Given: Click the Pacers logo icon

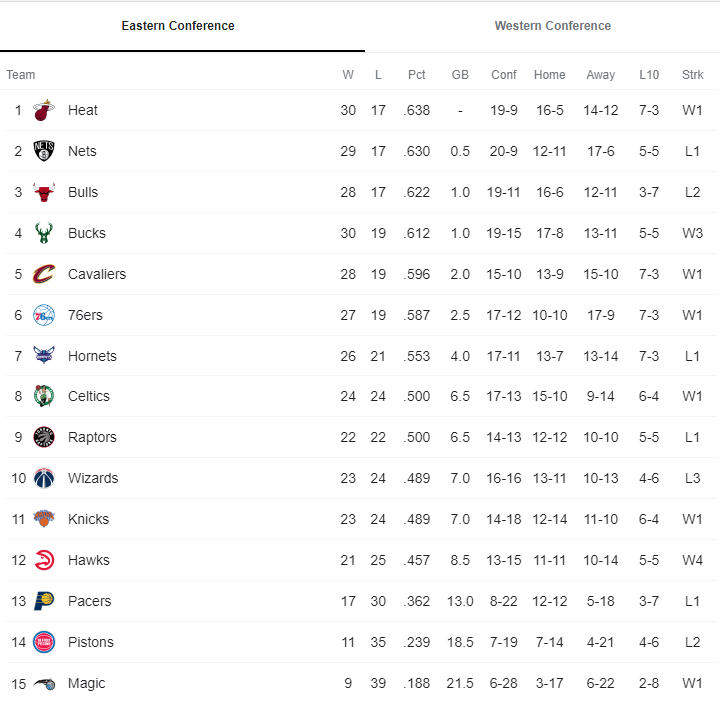Looking at the screenshot, I should point(44,601).
